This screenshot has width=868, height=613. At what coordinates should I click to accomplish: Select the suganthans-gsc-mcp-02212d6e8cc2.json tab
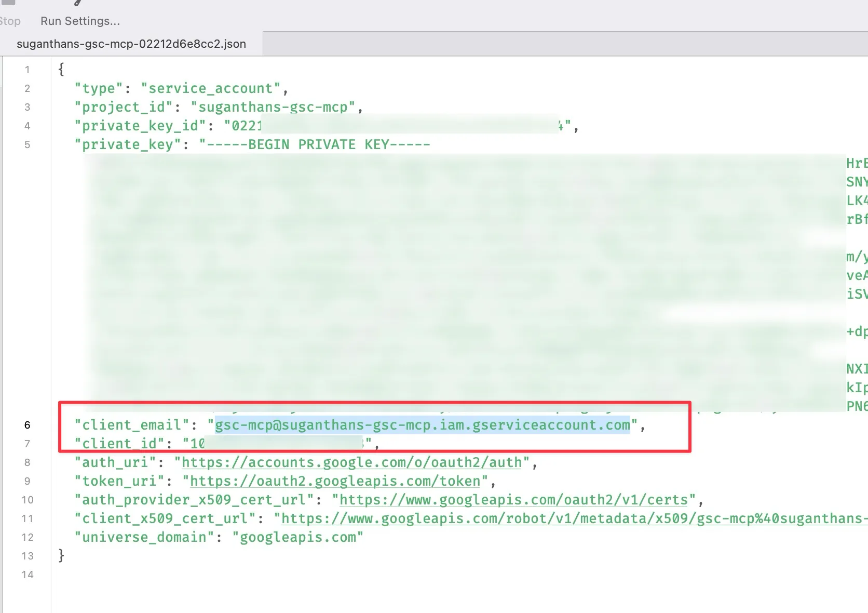(x=131, y=44)
